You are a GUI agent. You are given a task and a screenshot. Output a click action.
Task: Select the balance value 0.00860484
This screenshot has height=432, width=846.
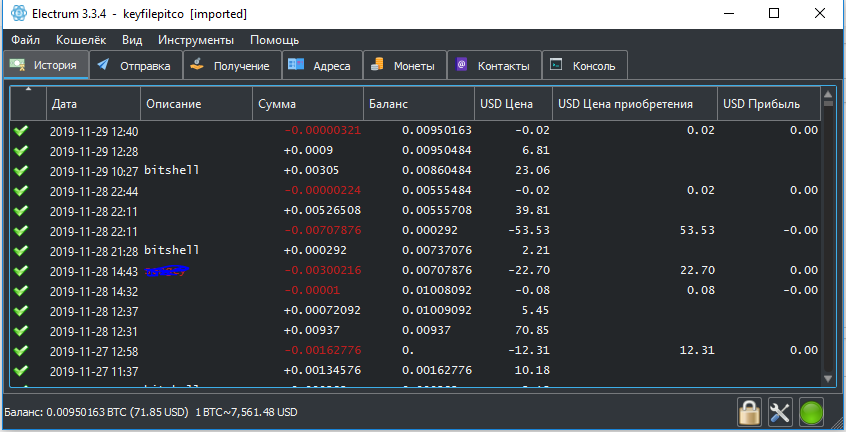pos(437,170)
